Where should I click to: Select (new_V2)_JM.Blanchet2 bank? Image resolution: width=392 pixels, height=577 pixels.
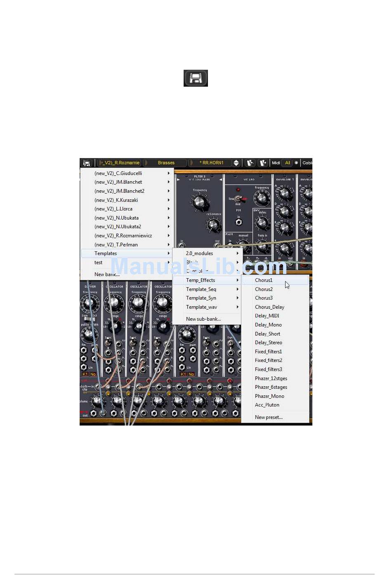(x=126, y=191)
